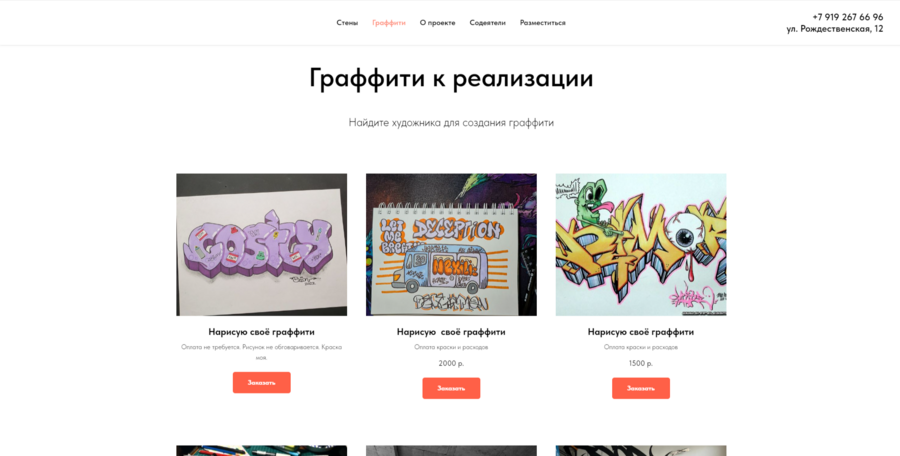Image resolution: width=900 pixels, height=456 pixels.
Task: Open the yellow eyeball graffiti sketch image
Action: pyautogui.click(x=641, y=245)
